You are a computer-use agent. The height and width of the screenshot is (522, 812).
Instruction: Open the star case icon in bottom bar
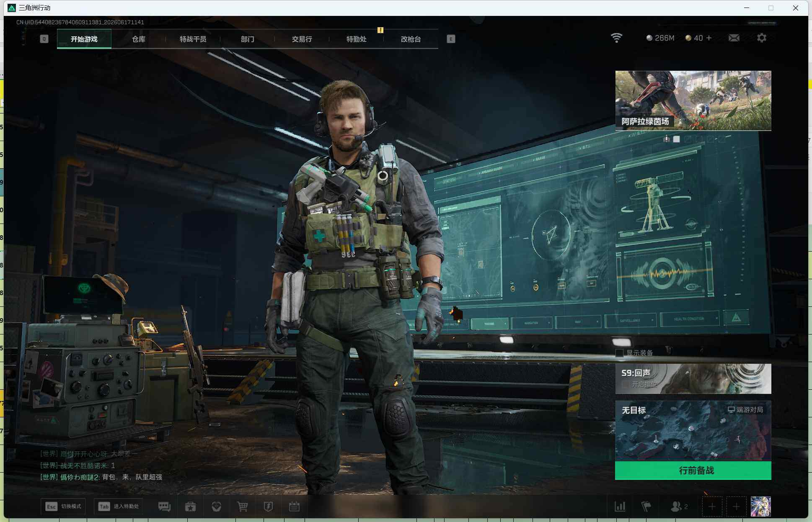(190, 507)
